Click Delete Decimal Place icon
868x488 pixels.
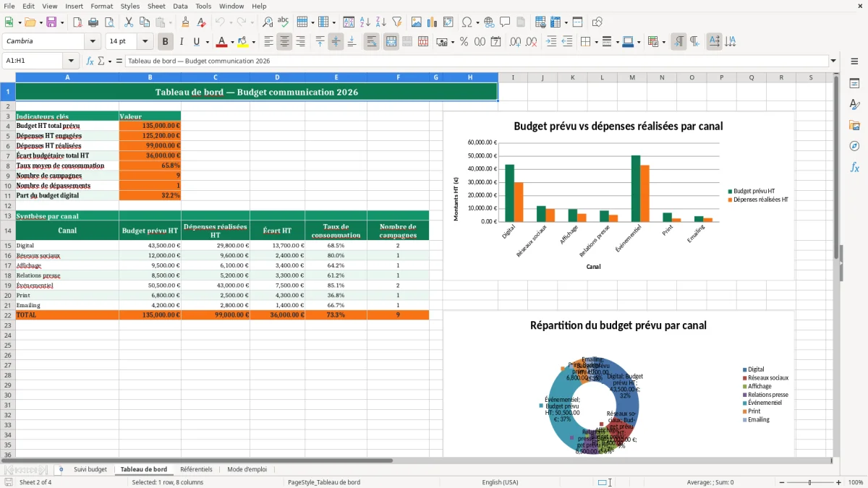[x=532, y=42]
